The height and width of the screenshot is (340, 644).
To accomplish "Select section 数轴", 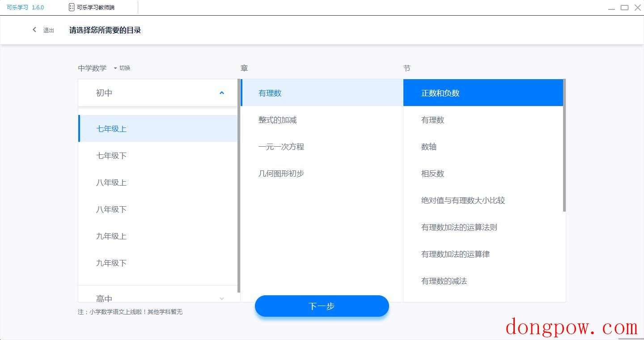I will click(483, 147).
